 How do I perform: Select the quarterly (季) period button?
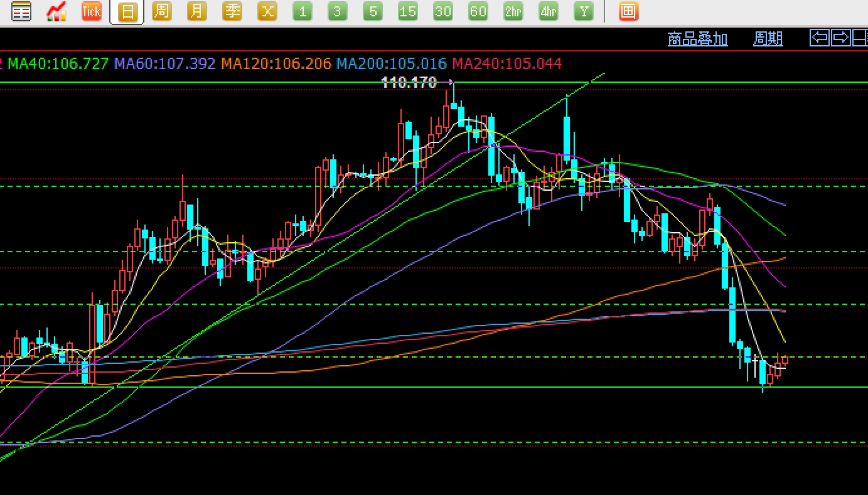pyautogui.click(x=232, y=11)
